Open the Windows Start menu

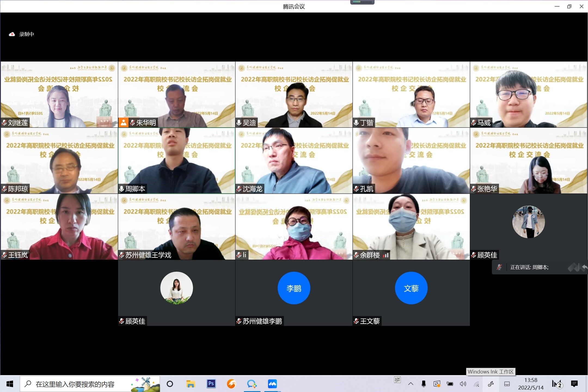10,384
